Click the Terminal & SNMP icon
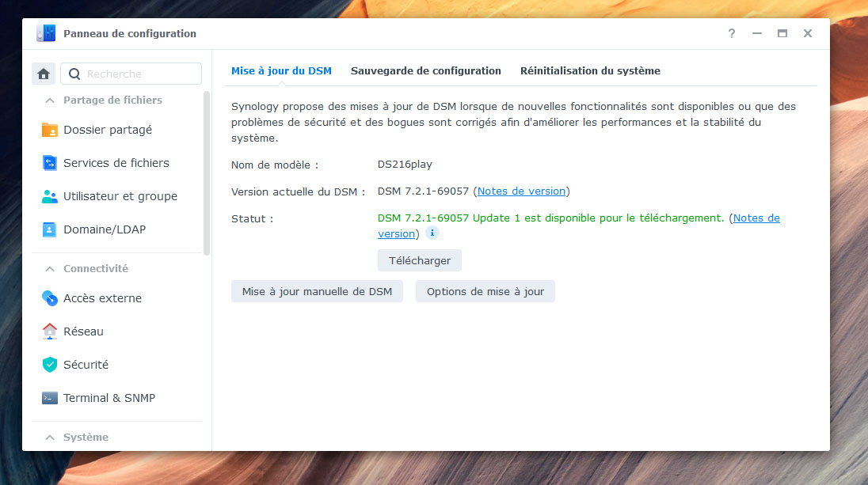 [50, 398]
